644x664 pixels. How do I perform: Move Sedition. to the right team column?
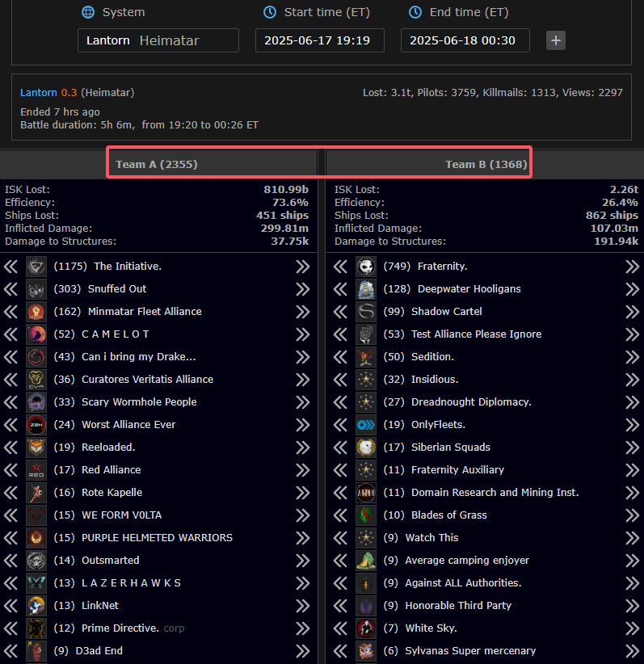point(632,357)
